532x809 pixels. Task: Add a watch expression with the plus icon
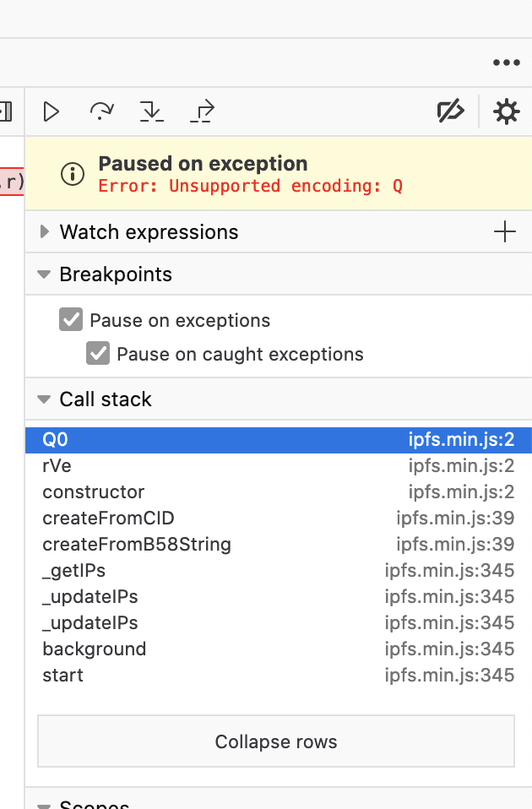(505, 231)
